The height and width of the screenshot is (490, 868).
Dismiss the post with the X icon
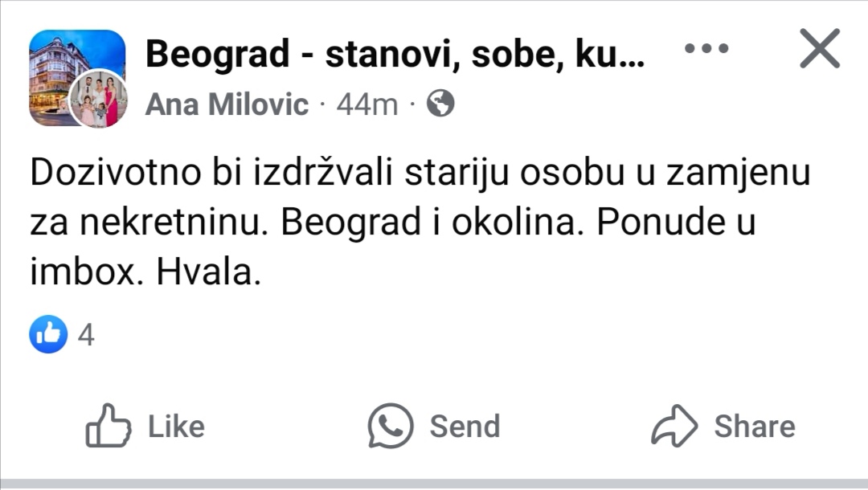pos(819,48)
